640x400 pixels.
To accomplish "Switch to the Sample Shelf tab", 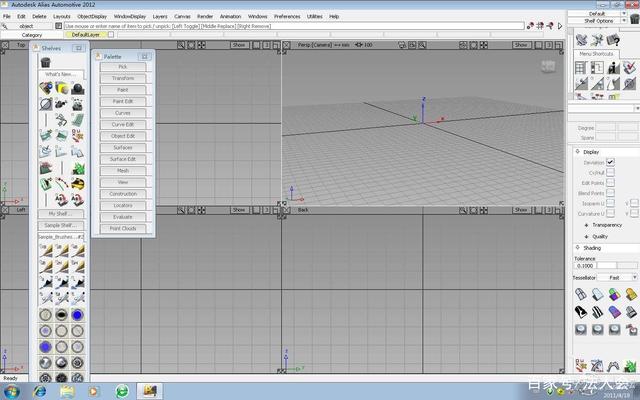I will 61,225.
